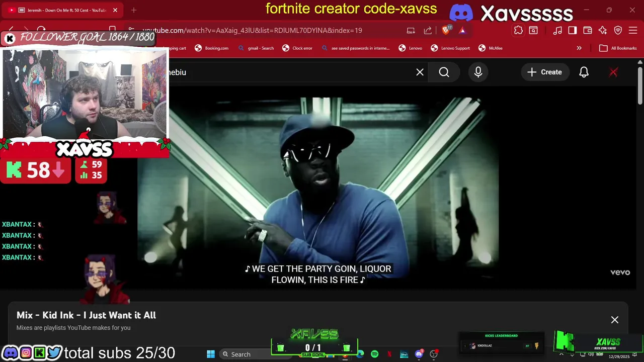Open the Windows Start menu

click(211, 354)
